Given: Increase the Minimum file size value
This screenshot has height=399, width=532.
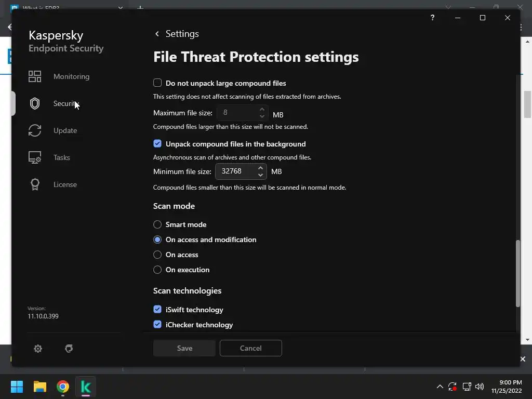Looking at the screenshot, I should point(261,168).
